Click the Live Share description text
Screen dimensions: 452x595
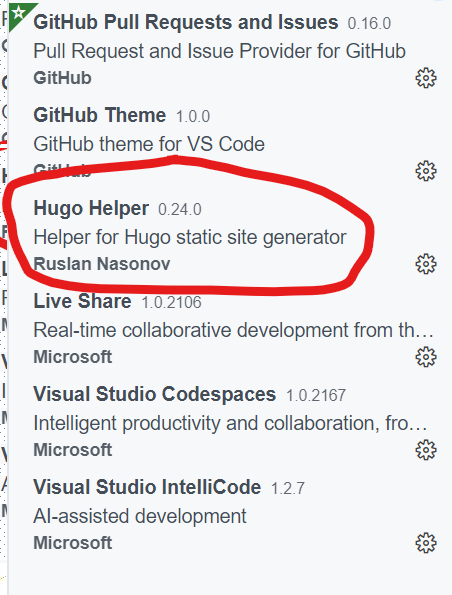click(x=233, y=330)
